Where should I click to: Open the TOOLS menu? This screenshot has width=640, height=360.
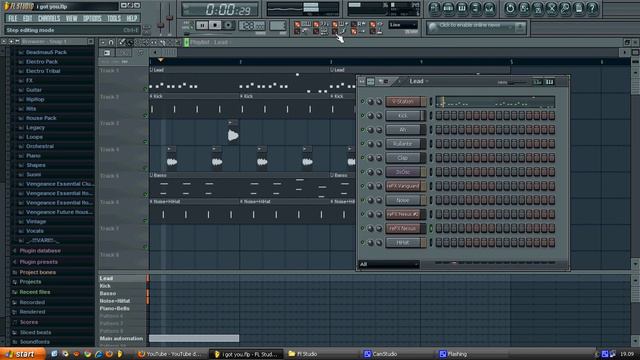114,18
